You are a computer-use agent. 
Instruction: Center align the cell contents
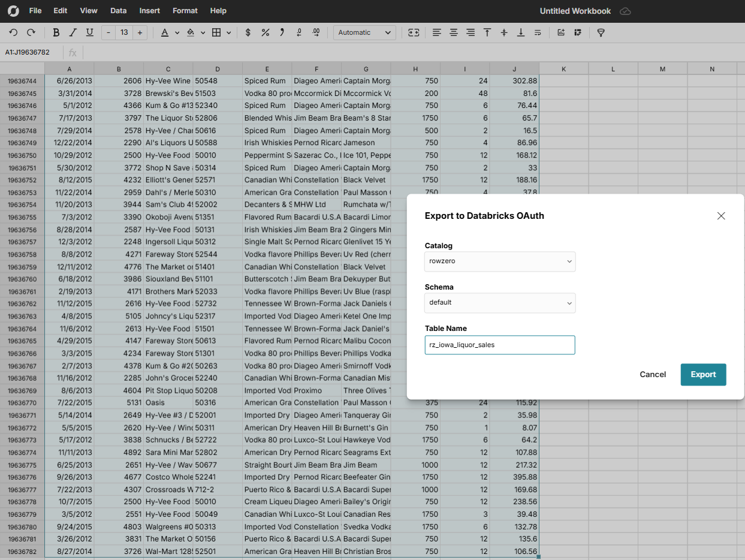click(x=454, y=32)
